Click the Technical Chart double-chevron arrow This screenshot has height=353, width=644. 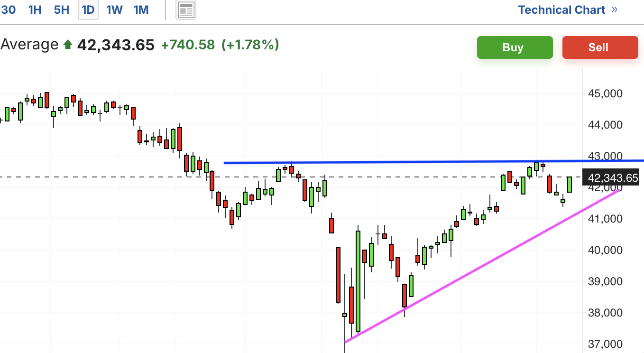[615, 9]
